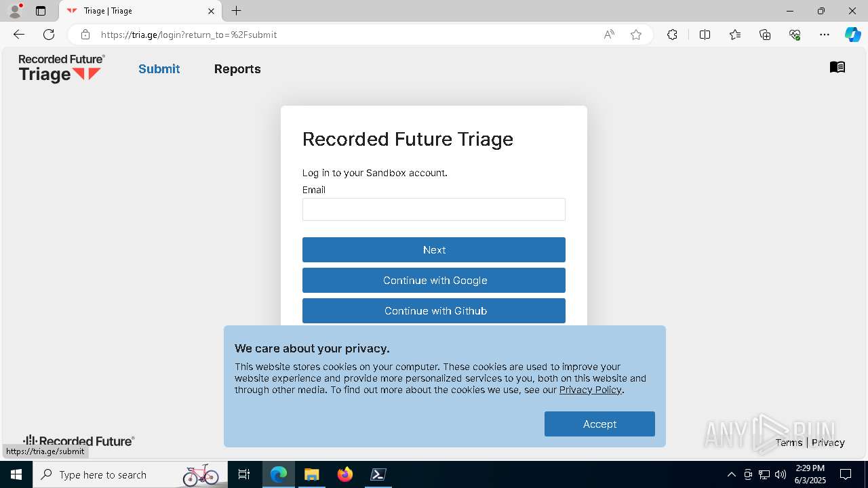This screenshot has height=488, width=868.
Task: Launch Firefox from taskbar
Action: tap(345, 474)
